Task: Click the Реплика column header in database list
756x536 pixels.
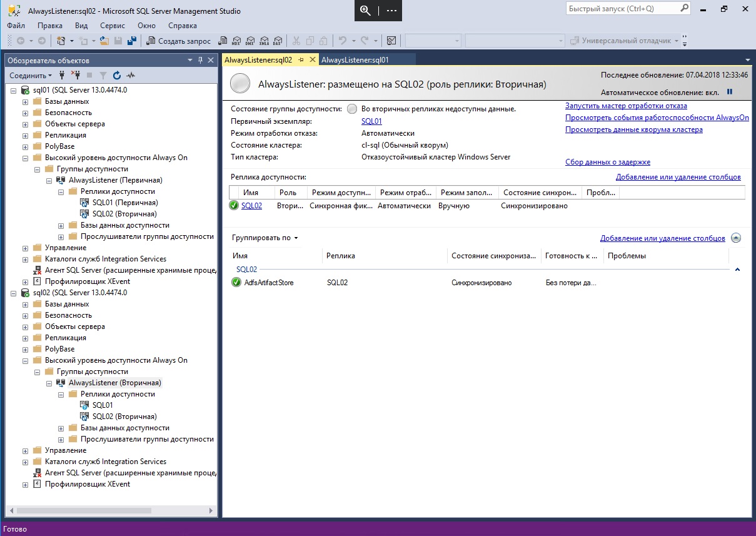Action: 385,256
